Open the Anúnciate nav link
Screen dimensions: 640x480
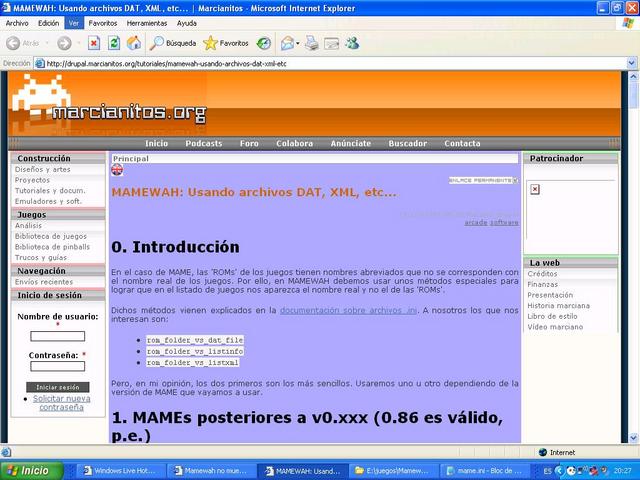tap(351, 143)
